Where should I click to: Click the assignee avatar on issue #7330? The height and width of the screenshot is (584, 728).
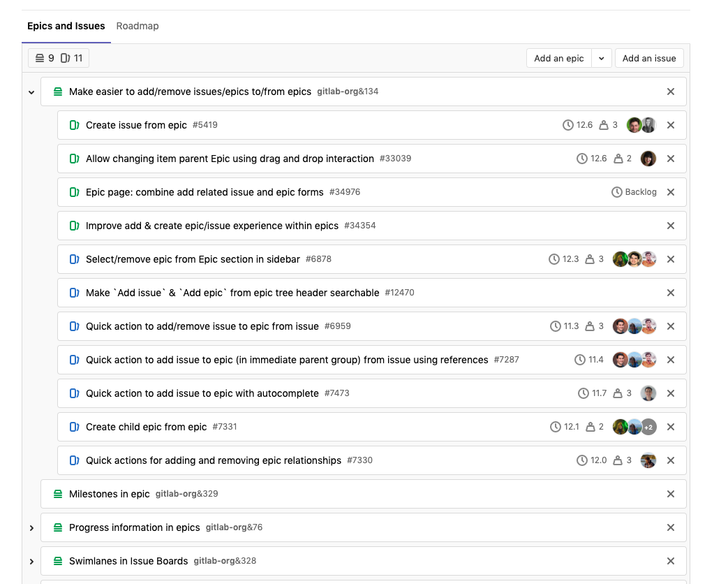point(648,460)
